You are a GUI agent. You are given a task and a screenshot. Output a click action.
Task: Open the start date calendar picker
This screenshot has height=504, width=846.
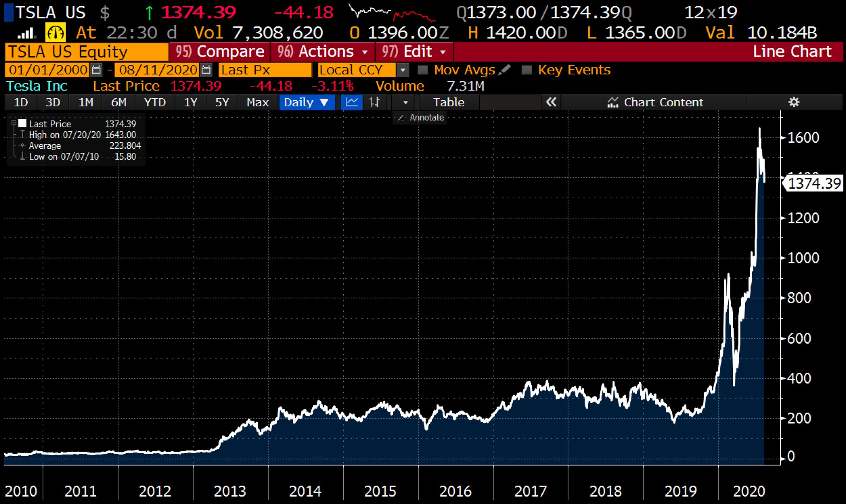(96, 70)
